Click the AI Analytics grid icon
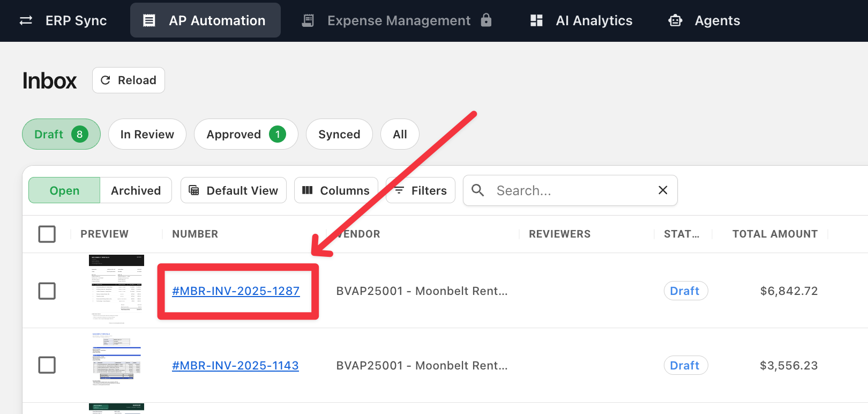This screenshot has height=414, width=868. tap(536, 20)
